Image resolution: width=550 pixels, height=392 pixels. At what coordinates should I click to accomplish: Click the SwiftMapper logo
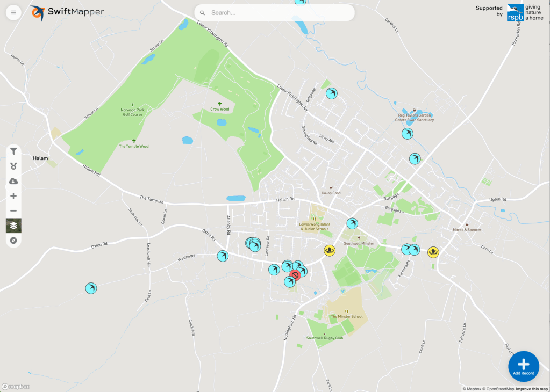[x=67, y=12]
